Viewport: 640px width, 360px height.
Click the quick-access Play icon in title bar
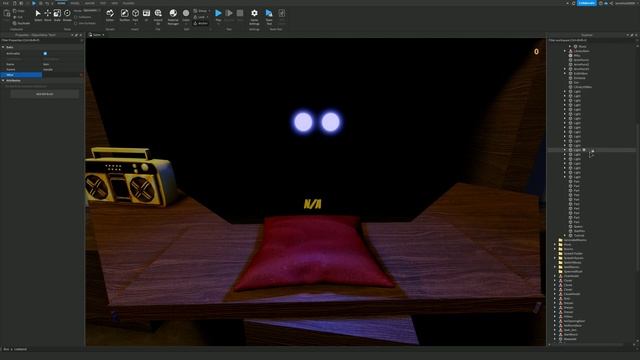34,3
